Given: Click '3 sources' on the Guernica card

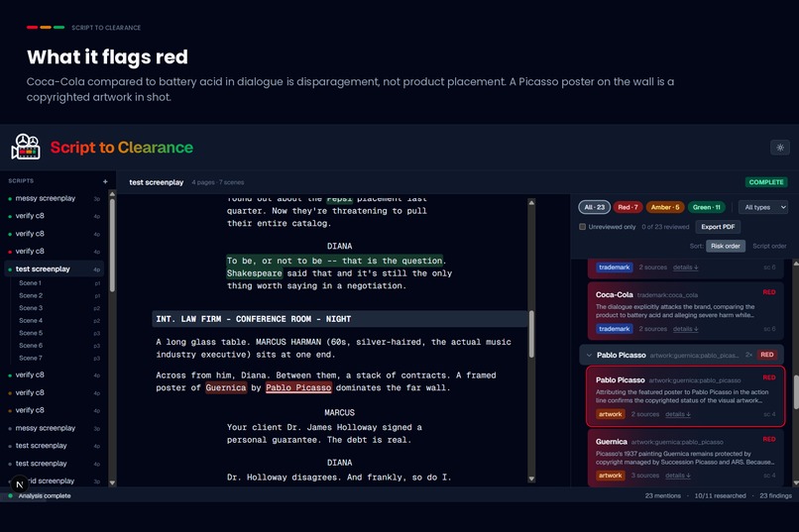Looking at the screenshot, I should click(x=644, y=476).
